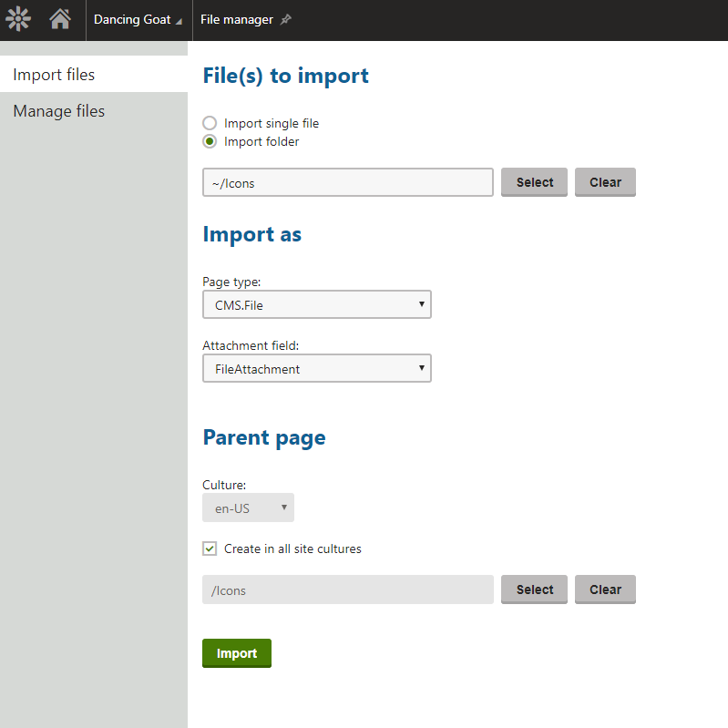Click the ~/Icons folder path field
The image size is (728, 728).
coord(347,182)
